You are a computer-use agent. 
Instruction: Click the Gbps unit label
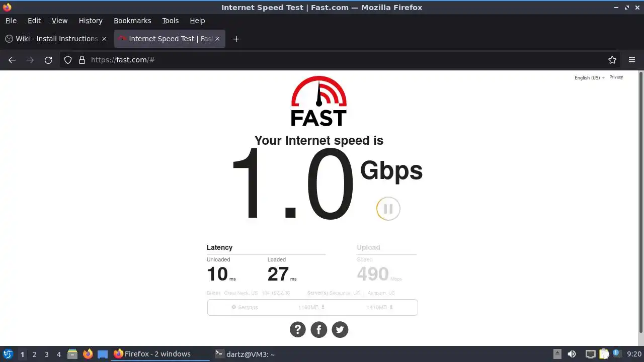click(x=391, y=171)
